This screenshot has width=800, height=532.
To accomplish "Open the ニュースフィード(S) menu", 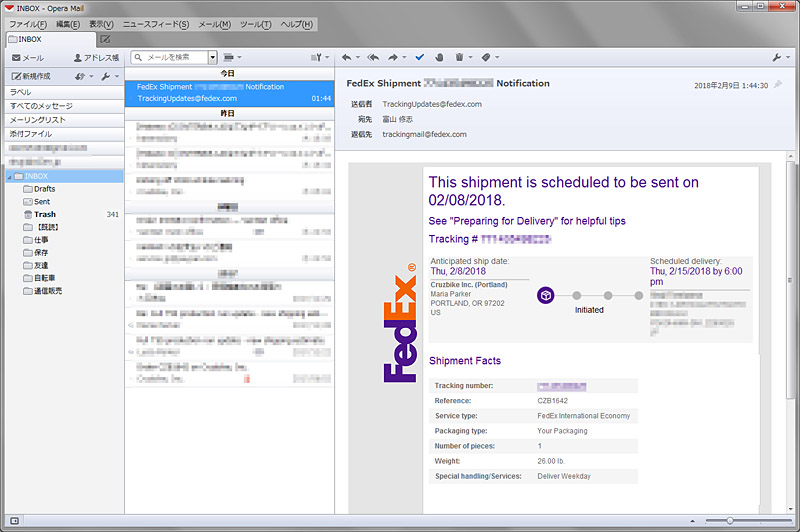I will 155,24.
